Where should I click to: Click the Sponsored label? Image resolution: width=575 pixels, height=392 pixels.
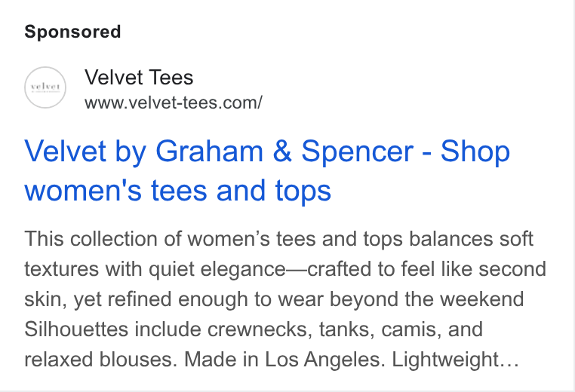[72, 32]
